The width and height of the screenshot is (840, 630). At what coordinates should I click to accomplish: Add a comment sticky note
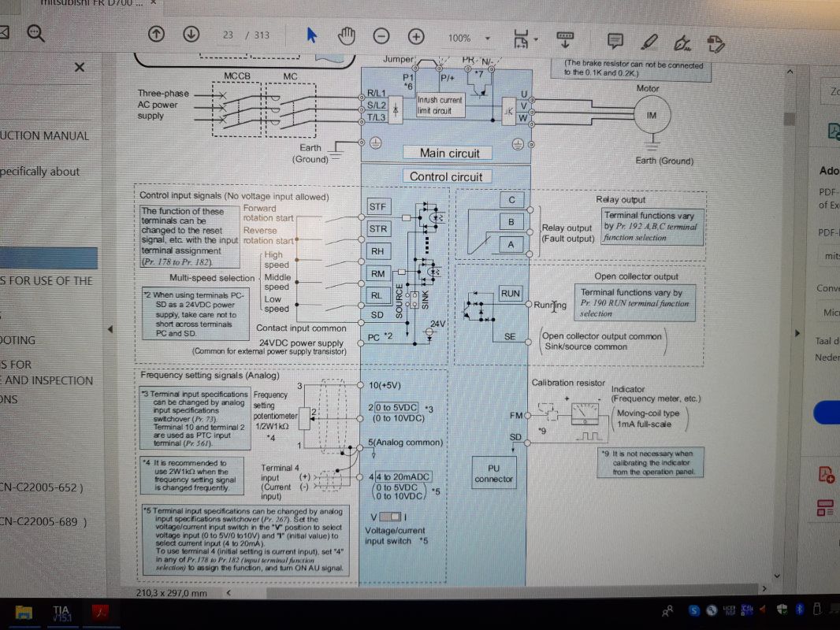point(615,41)
